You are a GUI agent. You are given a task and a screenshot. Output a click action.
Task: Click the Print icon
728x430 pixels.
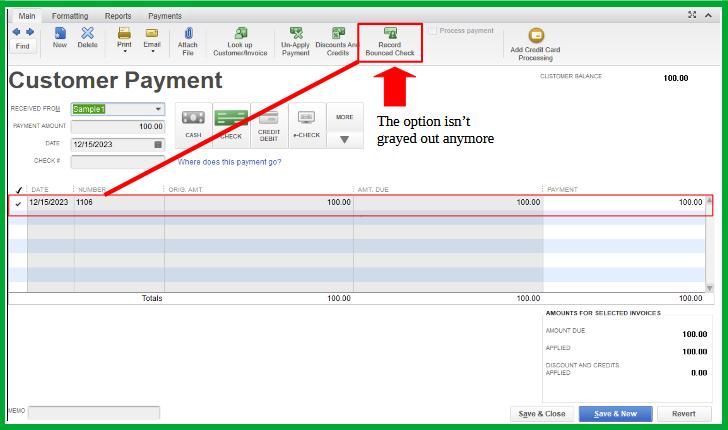(x=124, y=33)
